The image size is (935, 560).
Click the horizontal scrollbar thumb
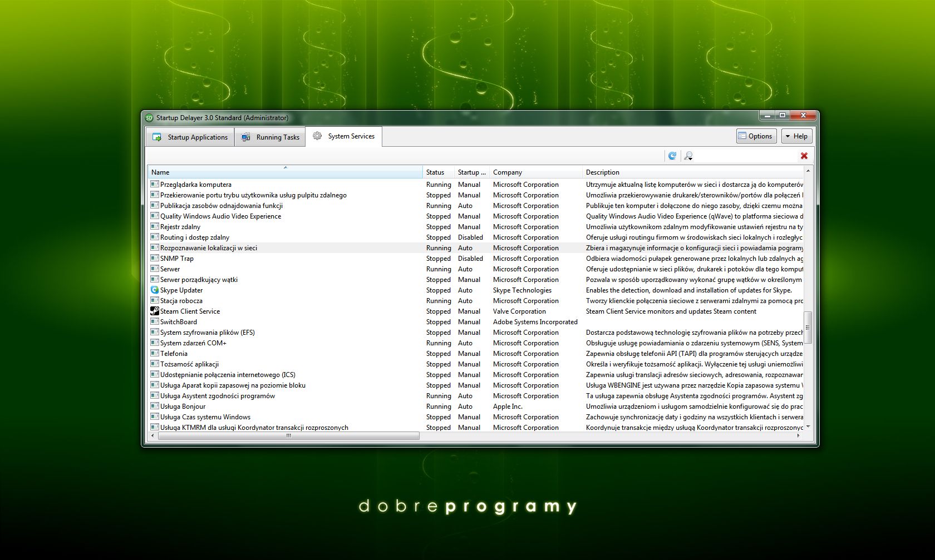288,436
